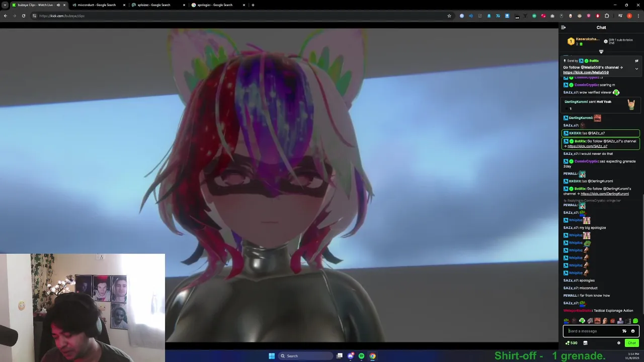Click the blue download arrow extension icon

tap(507, 16)
